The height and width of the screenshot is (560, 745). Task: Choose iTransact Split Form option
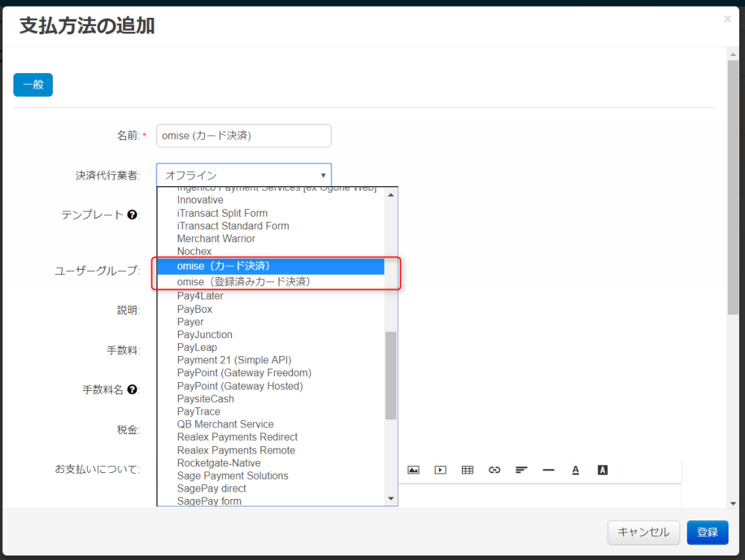[271, 213]
